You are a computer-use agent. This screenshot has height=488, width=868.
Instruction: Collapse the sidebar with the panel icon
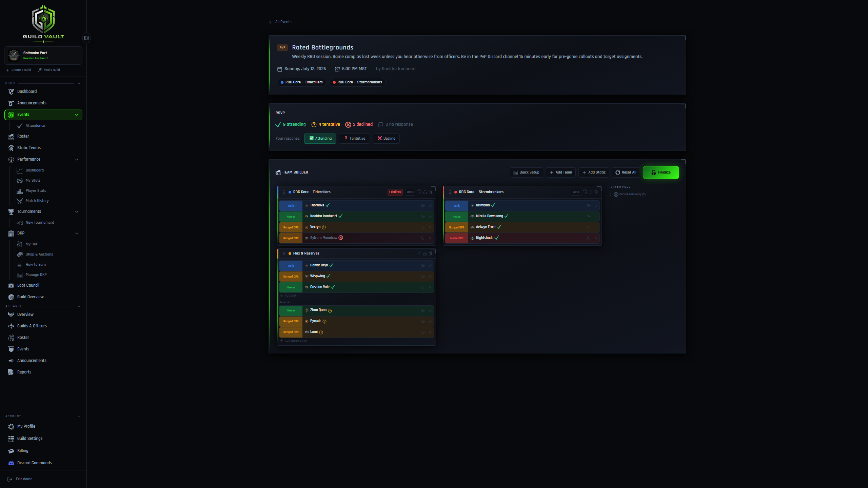click(x=86, y=38)
